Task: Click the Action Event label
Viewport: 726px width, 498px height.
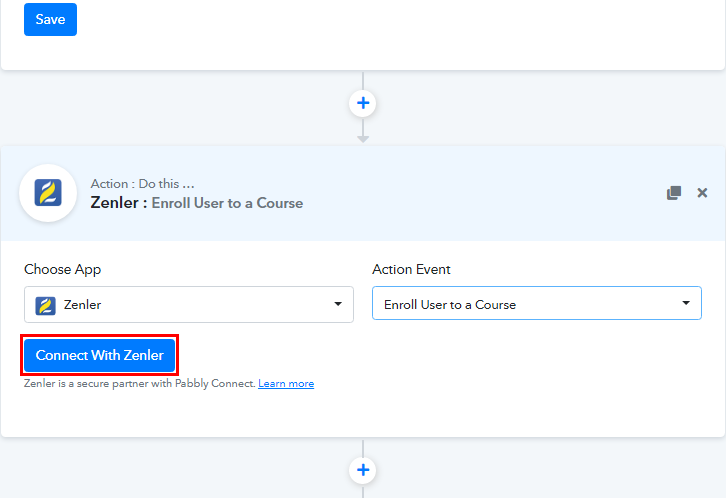Action: (x=411, y=269)
